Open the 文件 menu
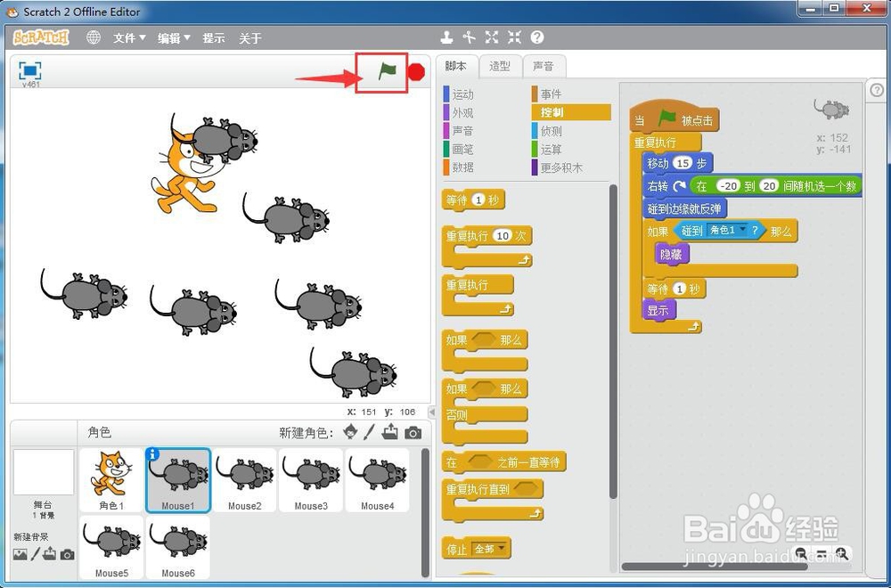 [x=129, y=38]
